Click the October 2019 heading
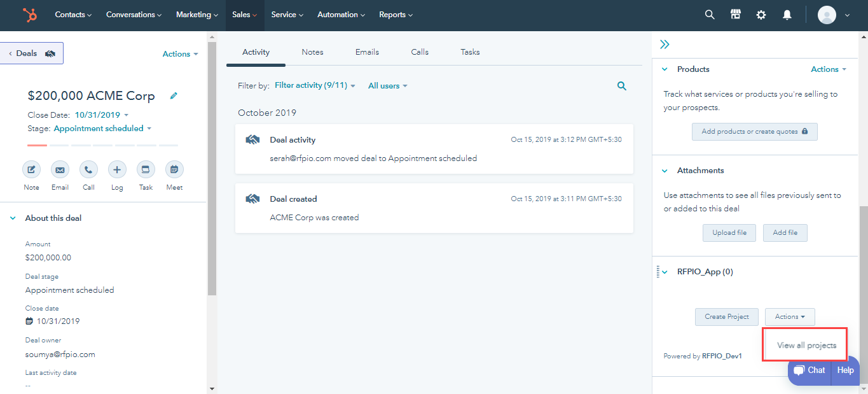Viewport: 868px width, 394px height. point(267,113)
